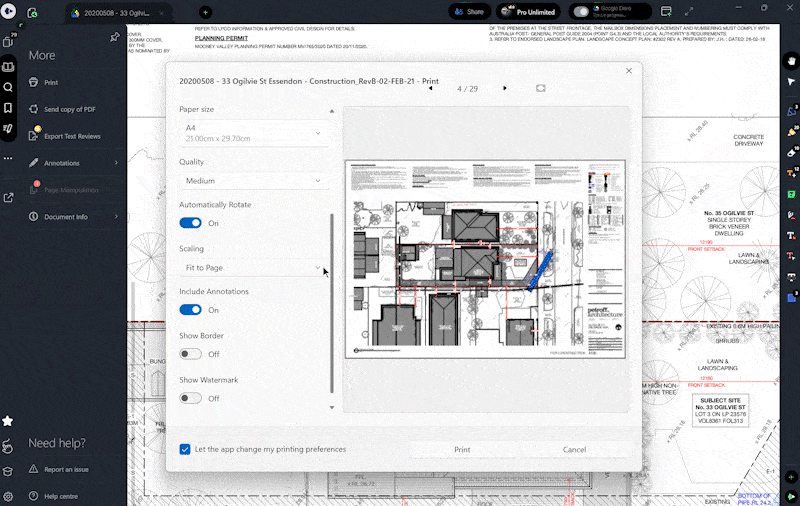Screen dimensions: 800x506
Task: Enable the Show Border switch
Action: coord(191,354)
